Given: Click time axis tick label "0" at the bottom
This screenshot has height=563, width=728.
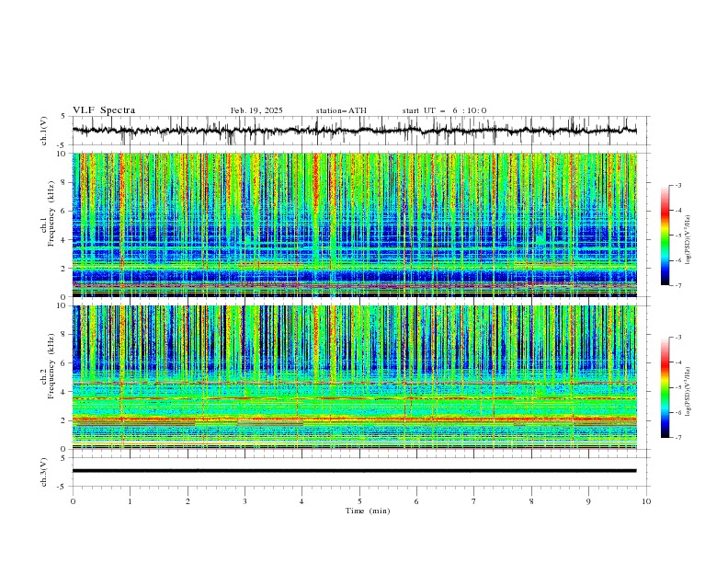Looking at the screenshot, I should (x=73, y=501).
